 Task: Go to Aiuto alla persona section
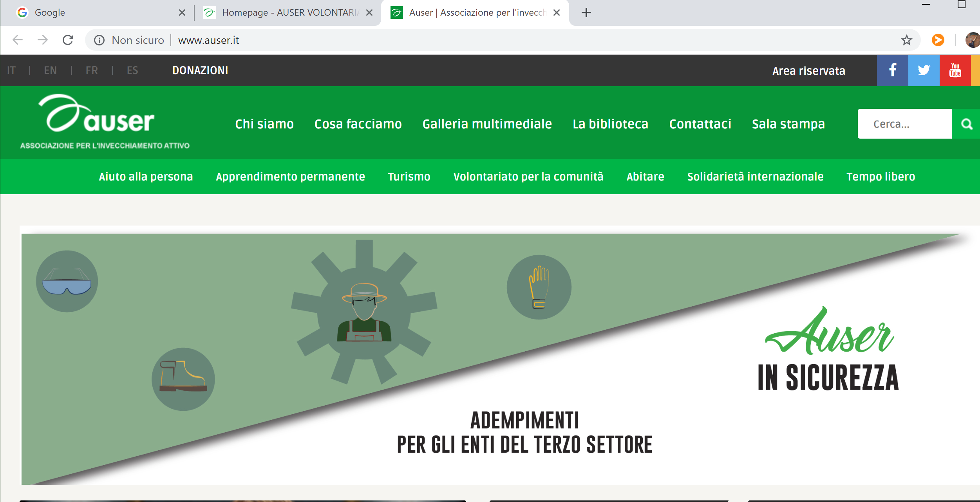pyautogui.click(x=146, y=177)
